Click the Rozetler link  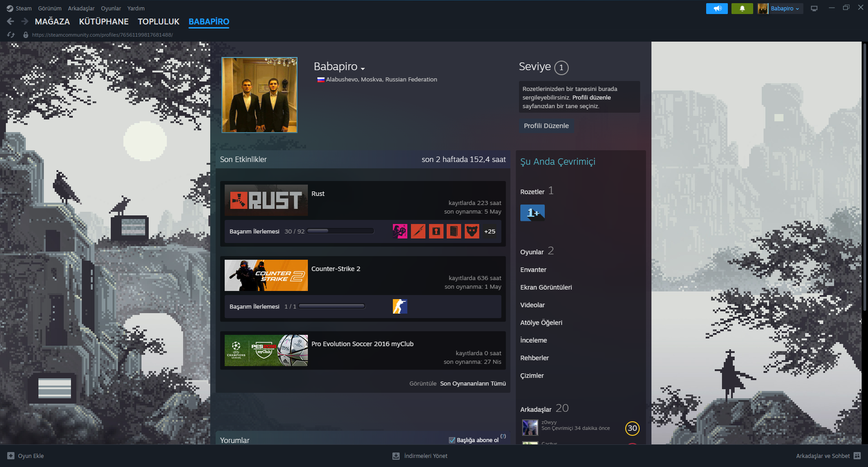533,192
